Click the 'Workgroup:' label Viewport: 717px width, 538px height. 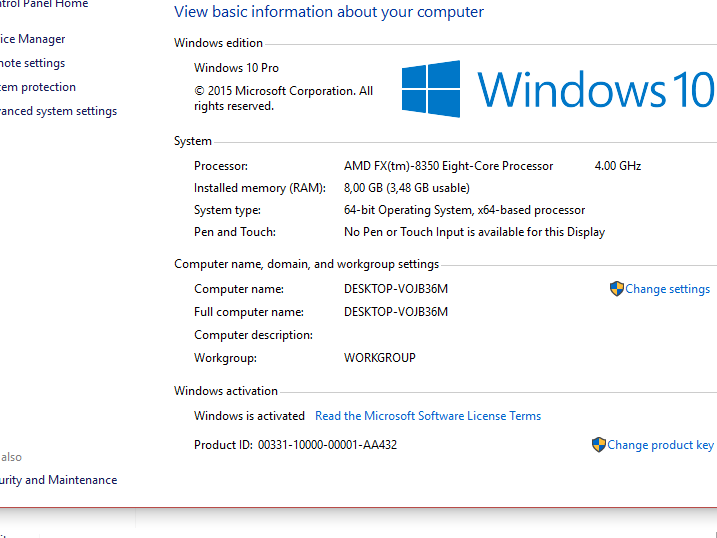[x=225, y=358]
